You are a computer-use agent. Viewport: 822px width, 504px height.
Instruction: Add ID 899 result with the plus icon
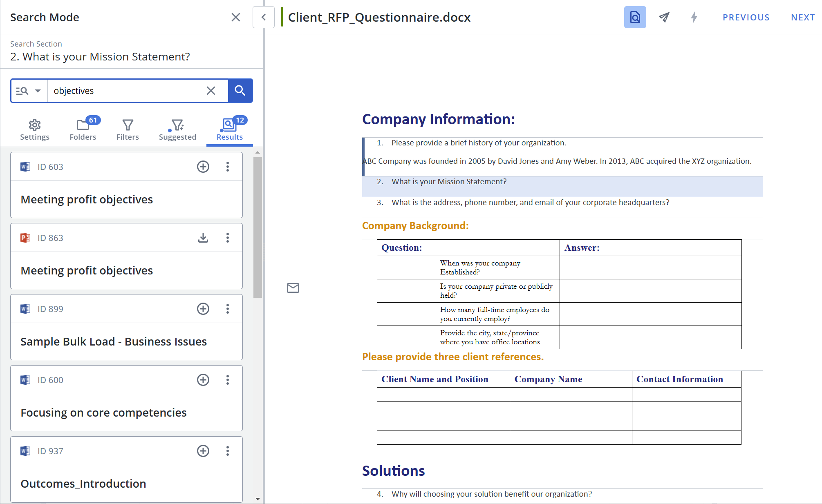pyautogui.click(x=203, y=309)
